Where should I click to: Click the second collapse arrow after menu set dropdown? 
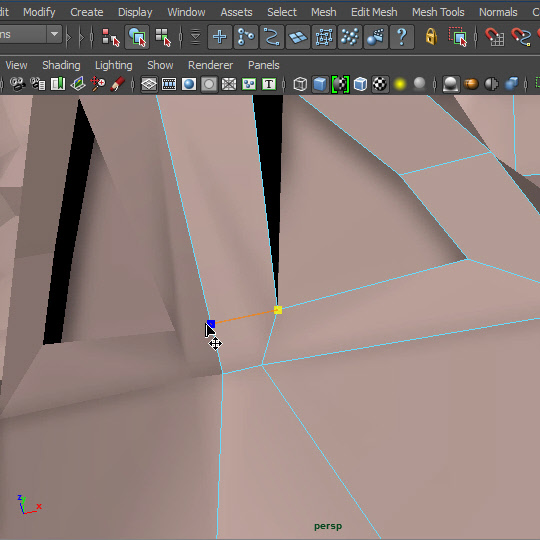81,37
